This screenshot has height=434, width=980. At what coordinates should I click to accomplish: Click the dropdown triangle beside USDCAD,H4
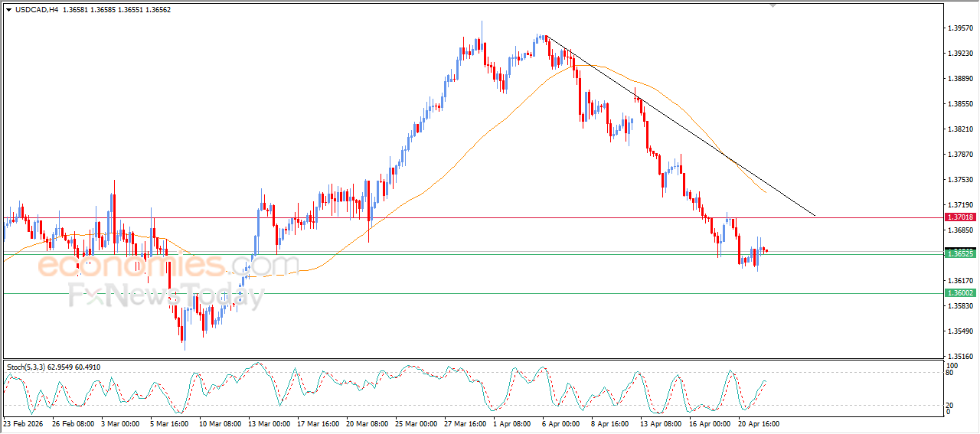tap(8, 9)
